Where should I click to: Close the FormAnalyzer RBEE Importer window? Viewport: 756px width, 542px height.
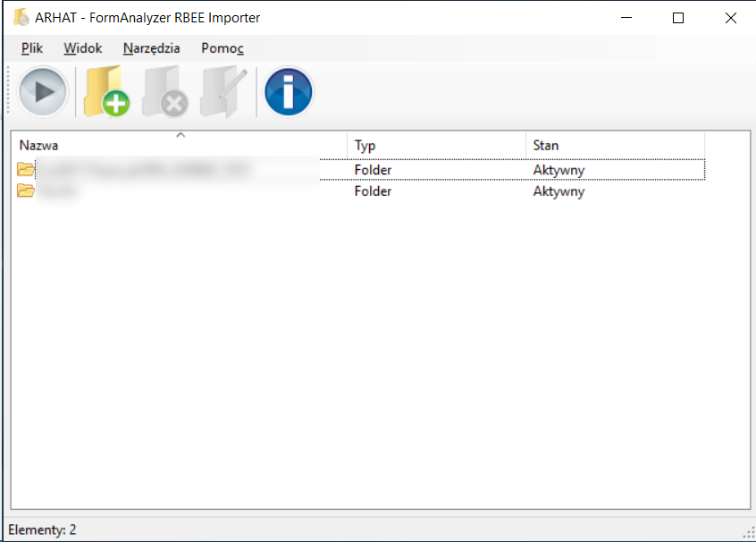(730, 18)
